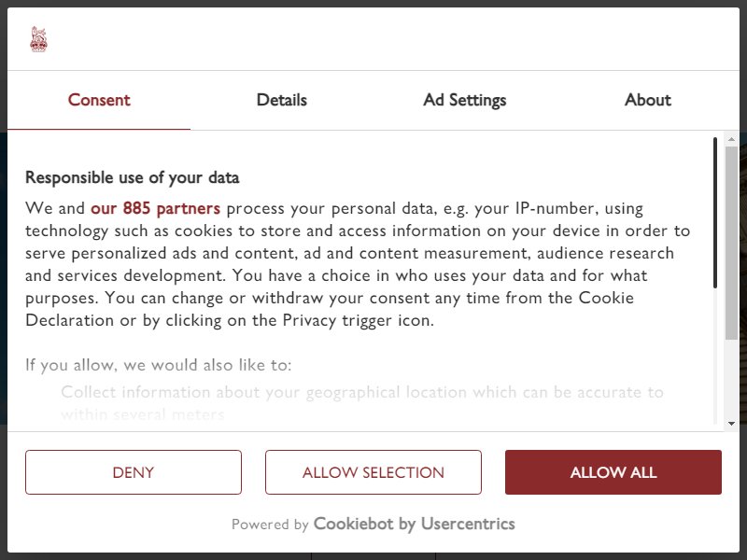Visit the Cookiebot by Usercentrics link

click(414, 524)
